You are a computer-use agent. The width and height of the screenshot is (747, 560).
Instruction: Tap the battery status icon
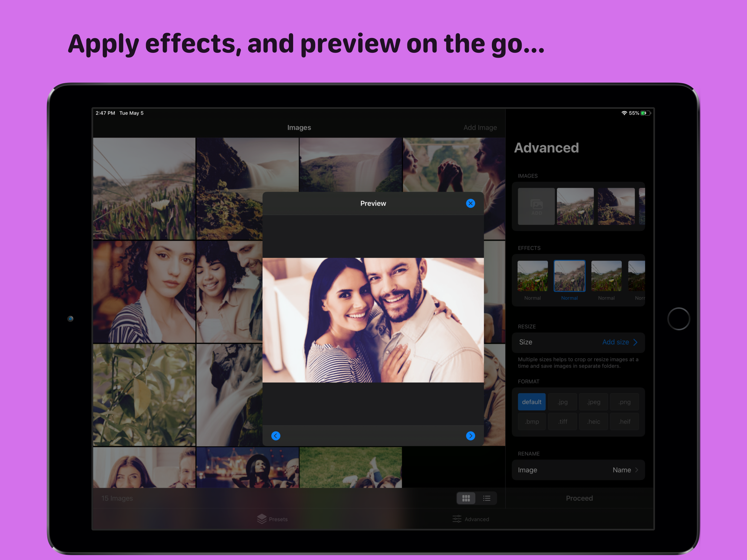(x=645, y=113)
